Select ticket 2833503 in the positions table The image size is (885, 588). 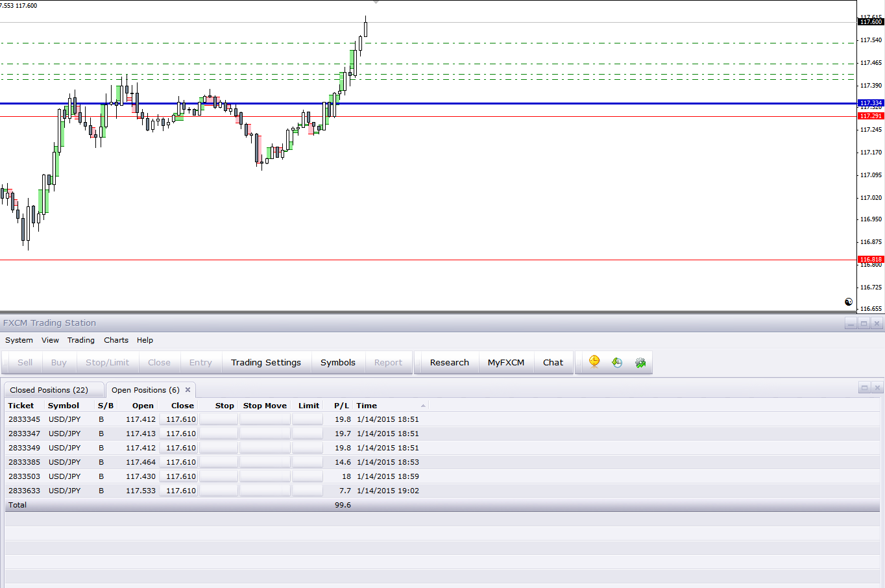point(24,476)
